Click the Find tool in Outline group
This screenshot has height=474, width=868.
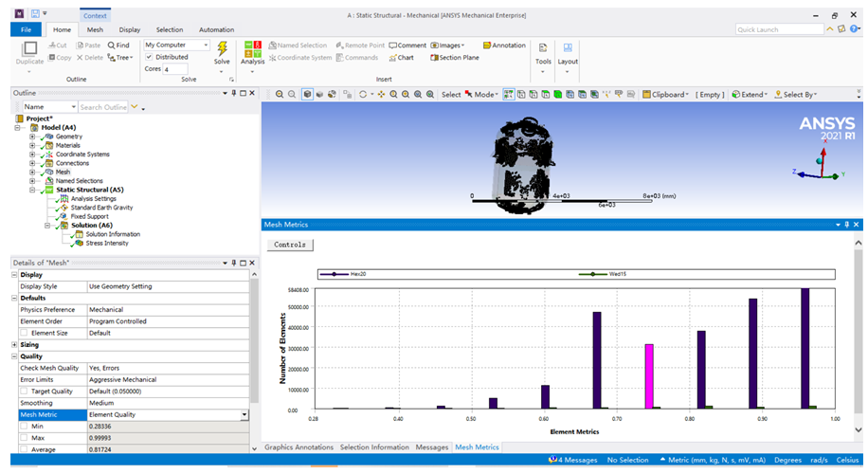click(x=118, y=46)
